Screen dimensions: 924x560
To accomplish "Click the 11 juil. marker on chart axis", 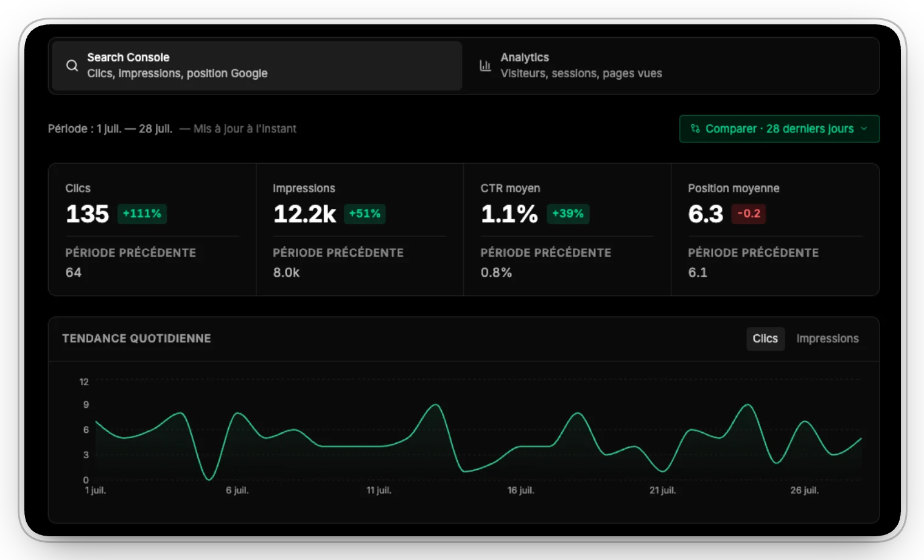I will click(x=379, y=490).
